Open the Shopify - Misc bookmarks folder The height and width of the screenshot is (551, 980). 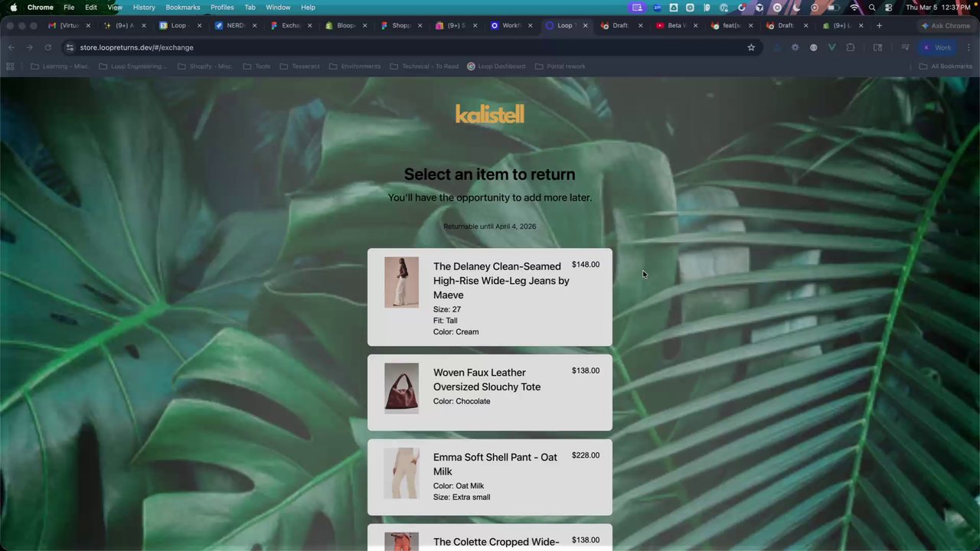tap(204, 67)
